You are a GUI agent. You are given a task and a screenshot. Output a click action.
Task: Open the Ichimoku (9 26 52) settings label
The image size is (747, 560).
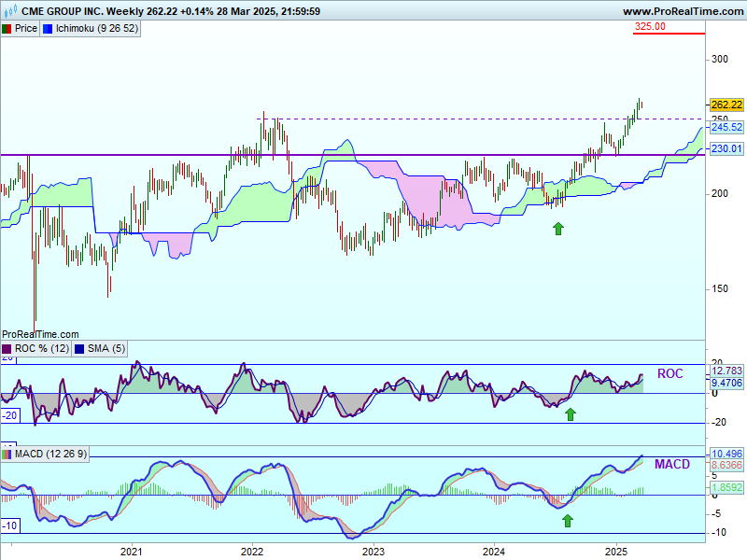[97, 28]
